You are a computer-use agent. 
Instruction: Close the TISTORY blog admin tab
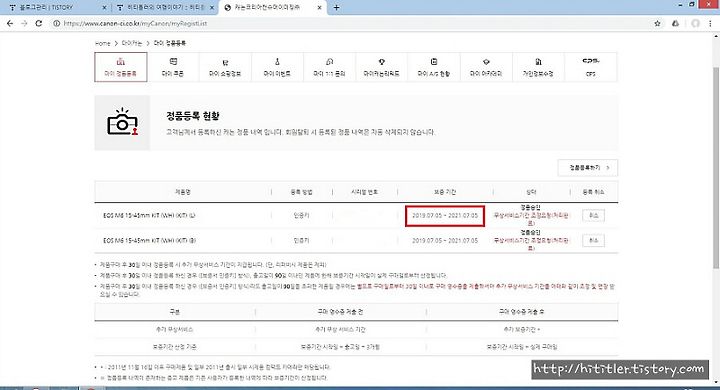(x=104, y=8)
